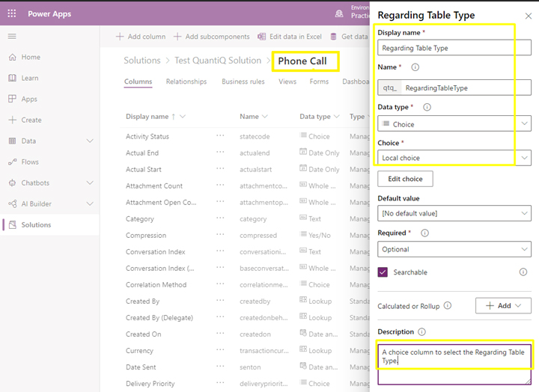Screen dimensions: 539x392
Task: Click the Name field info icon
Action: (x=415, y=67)
